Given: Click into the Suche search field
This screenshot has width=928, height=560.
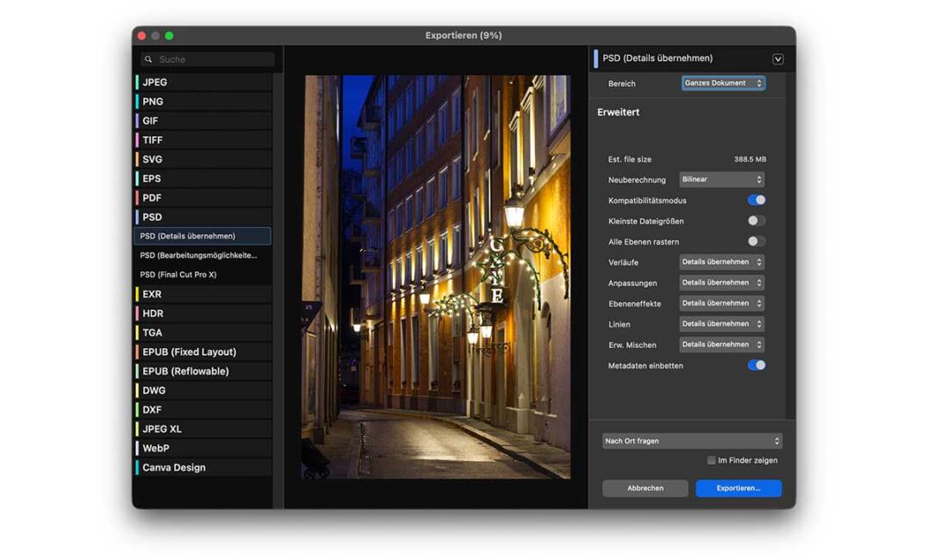Looking at the screenshot, I should [212, 59].
